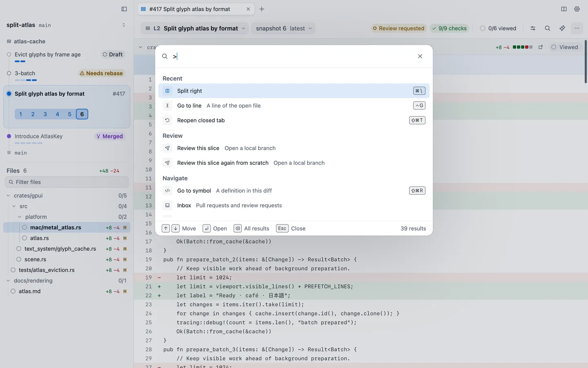The image size is (588, 368).
Task: Toggle viewed circle for atlas.md
Action: click(x=13, y=291)
